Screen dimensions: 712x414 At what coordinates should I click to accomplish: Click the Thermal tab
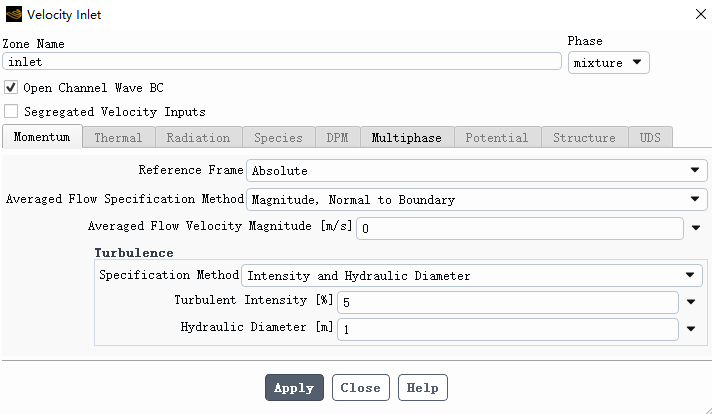tap(119, 138)
